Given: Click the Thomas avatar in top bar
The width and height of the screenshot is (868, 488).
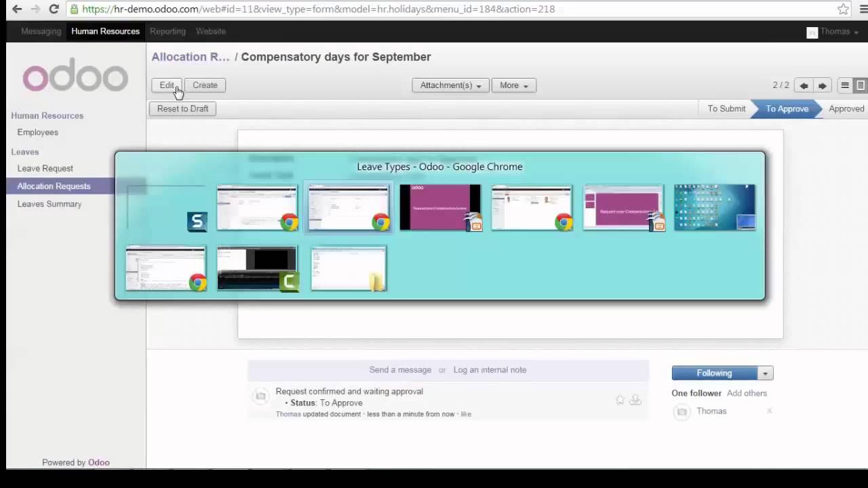Looking at the screenshot, I should 812,32.
